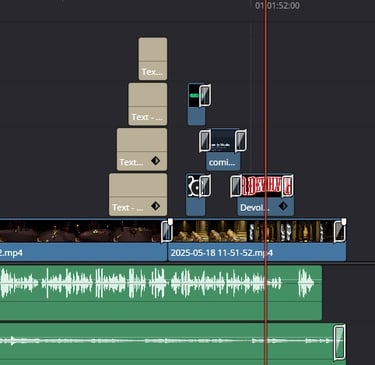
Task: Click keyframe diamond on lowest 'Text - ...' clip
Action: coord(155,206)
